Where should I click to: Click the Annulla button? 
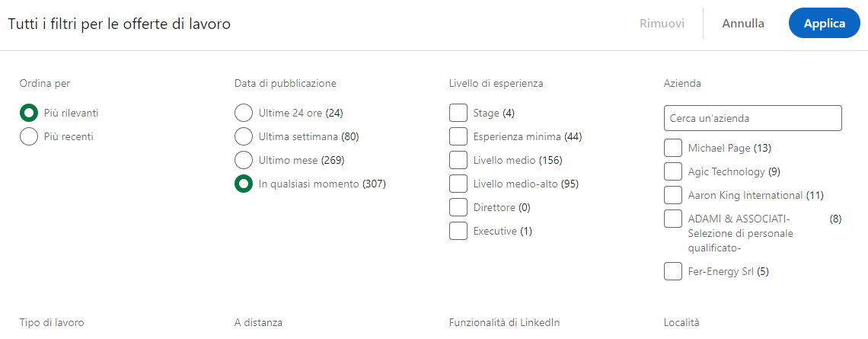click(743, 24)
